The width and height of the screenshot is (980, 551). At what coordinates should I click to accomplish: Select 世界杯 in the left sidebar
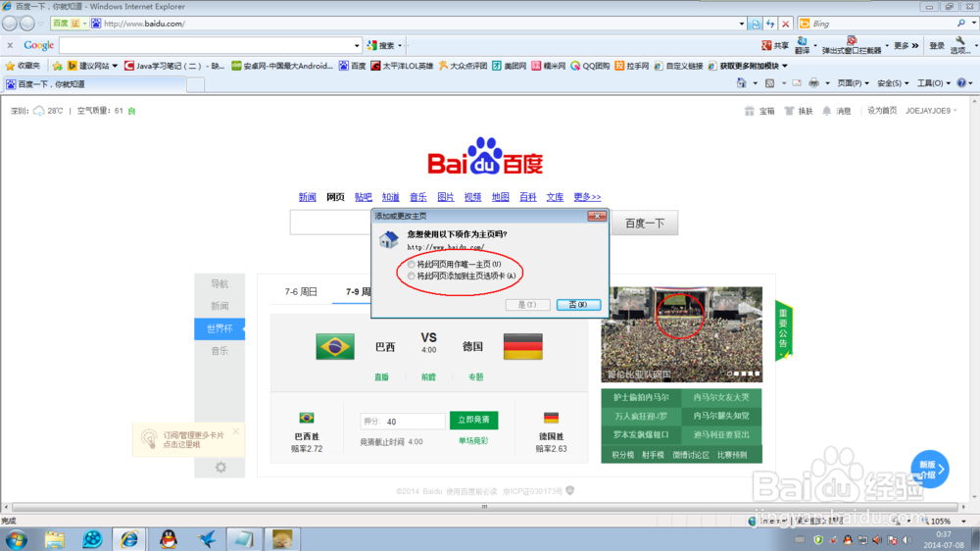click(x=220, y=328)
